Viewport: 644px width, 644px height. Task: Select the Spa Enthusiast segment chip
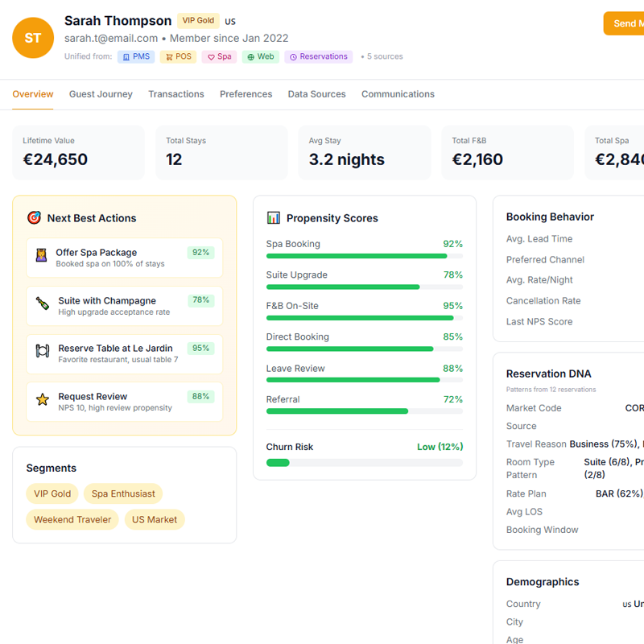coord(122,493)
